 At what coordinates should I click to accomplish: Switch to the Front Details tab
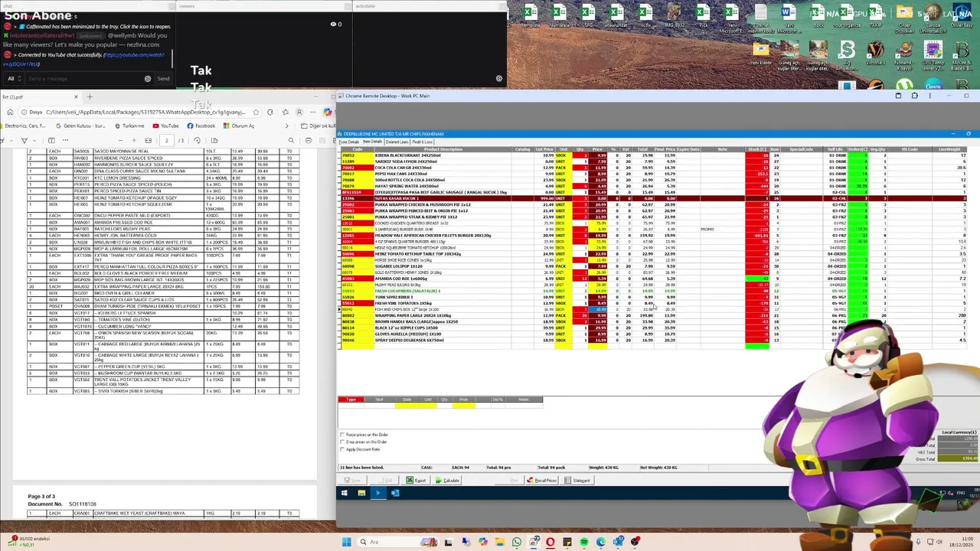349,142
